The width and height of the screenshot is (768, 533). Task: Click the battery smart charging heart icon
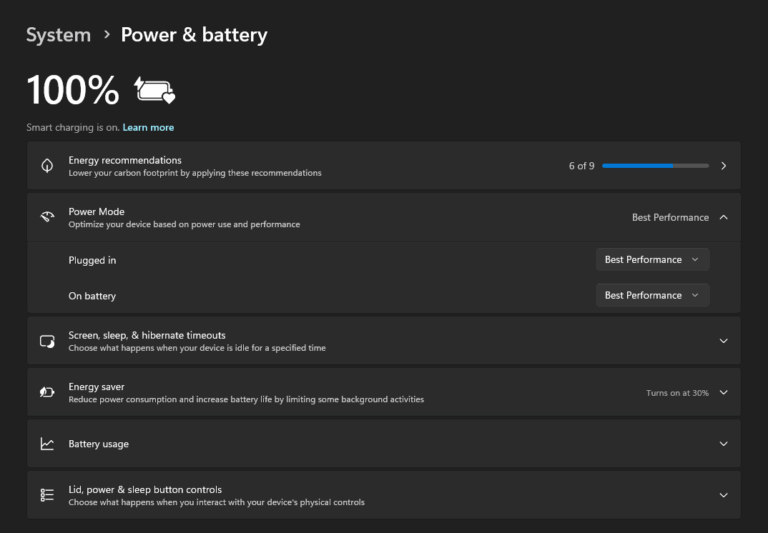pos(155,91)
